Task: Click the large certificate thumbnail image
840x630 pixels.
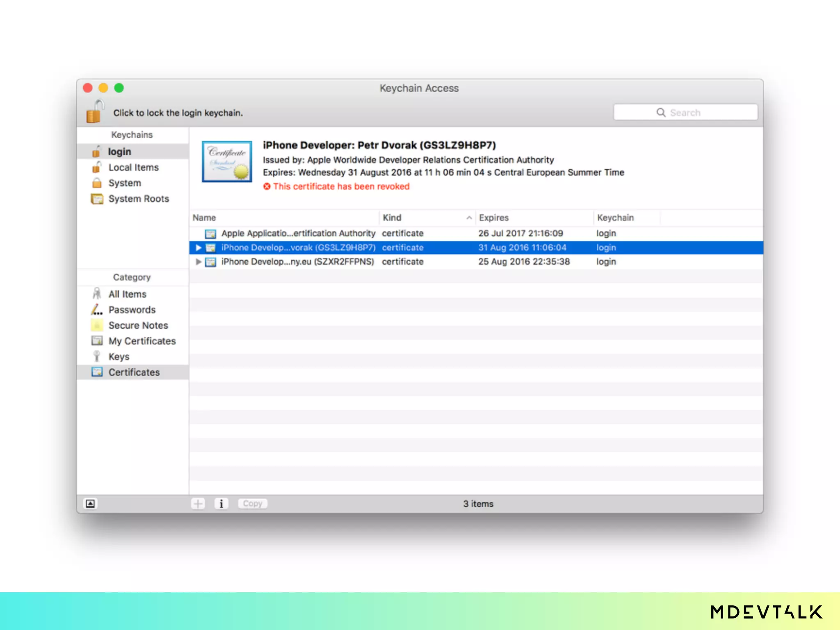Action: (227, 162)
